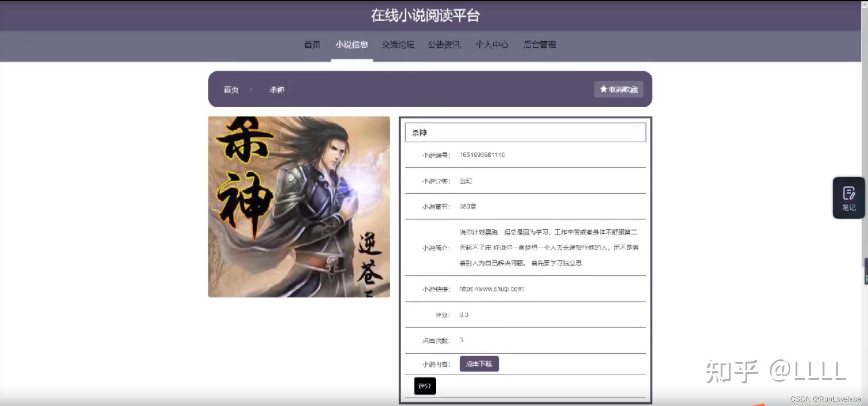Viewport: 868px width, 406px height.
Task: Click the 首页 breadcrumb link
Action: (231, 90)
